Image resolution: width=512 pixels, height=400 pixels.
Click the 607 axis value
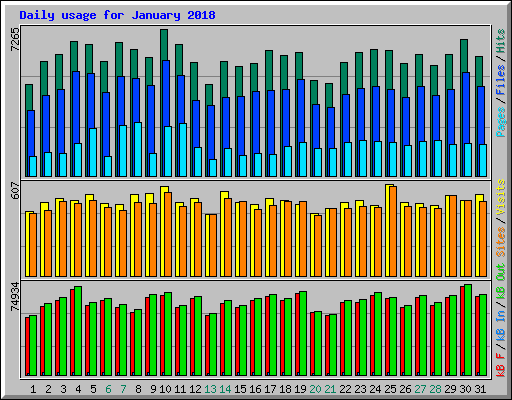click(15, 190)
